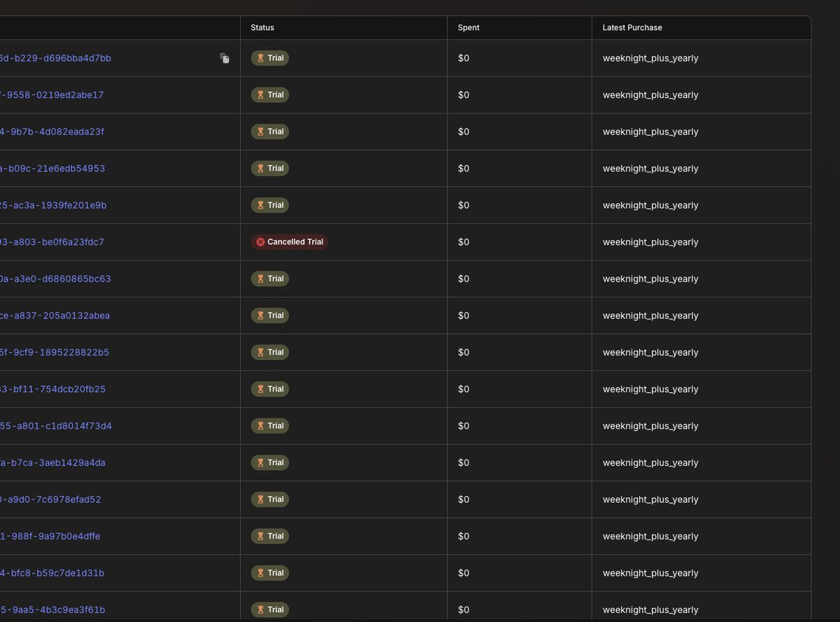Click Trial badge in 205a0132abea row
This screenshot has width=840, height=622.
tap(270, 315)
